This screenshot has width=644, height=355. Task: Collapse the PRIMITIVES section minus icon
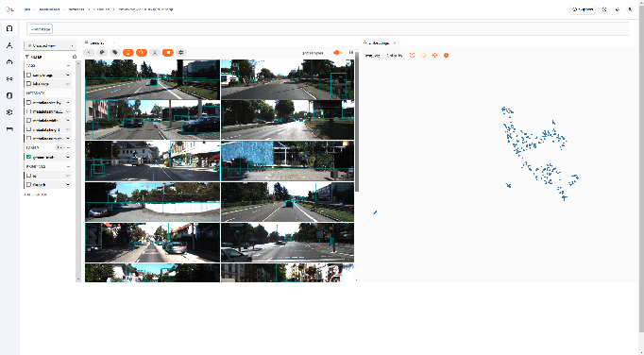[69, 167]
